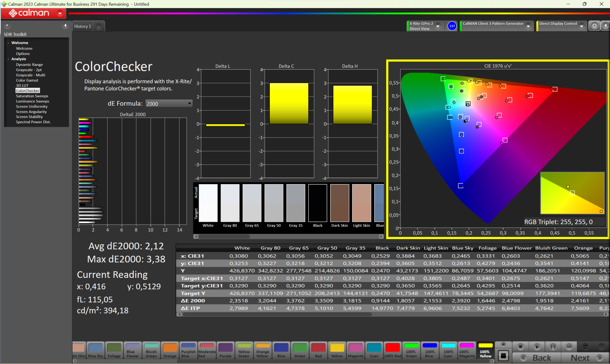Click the infinity continuous-read icon
Screen dimensions: 610x364
click(x=569, y=347)
